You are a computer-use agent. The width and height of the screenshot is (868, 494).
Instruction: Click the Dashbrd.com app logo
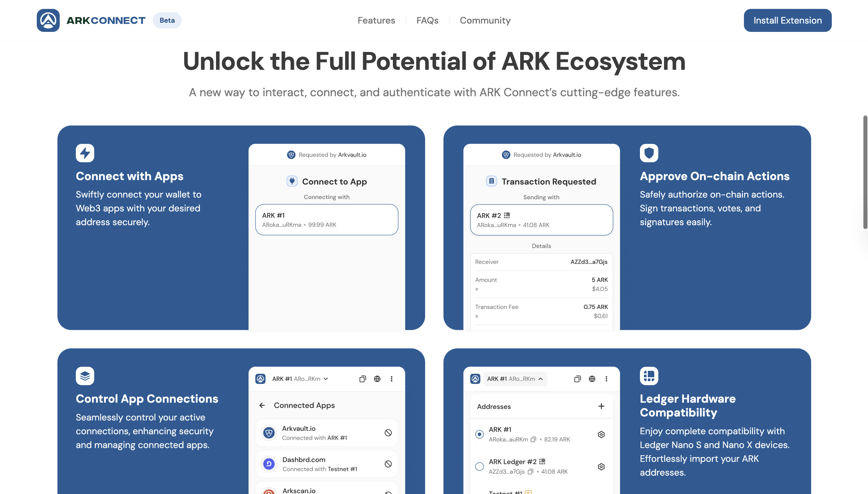pyautogui.click(x=269, y=464)
